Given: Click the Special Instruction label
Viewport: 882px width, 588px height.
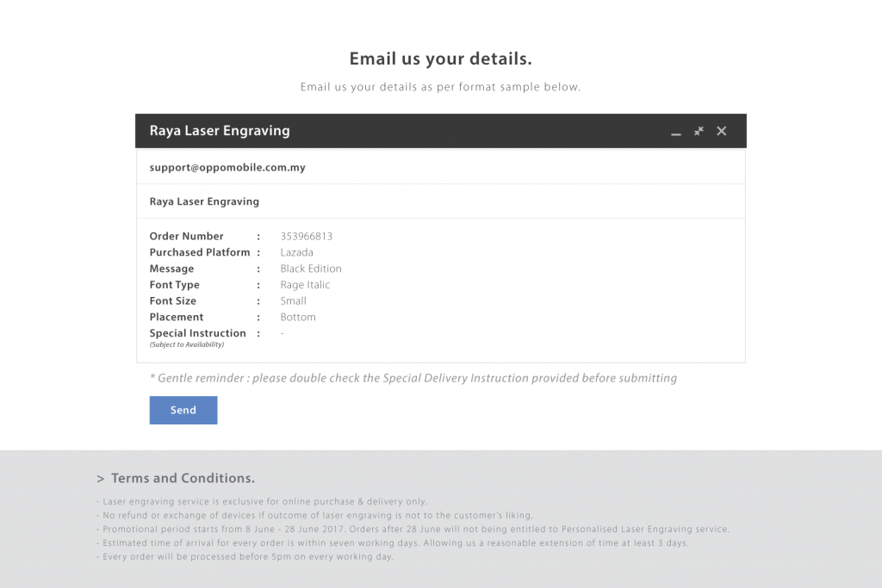Looking at the screenshot, I should 197,333.
